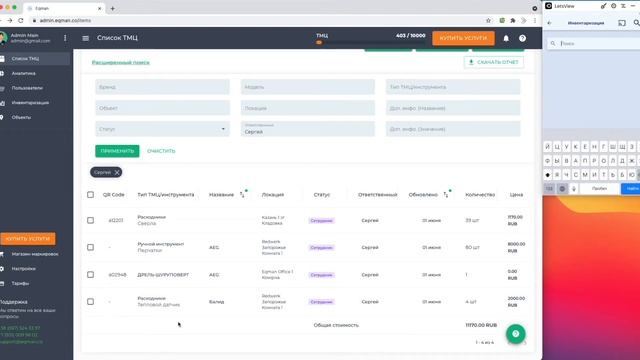The height and width of the screenshot is (360, 640).
Task: Check the Ручной инструмент Перчатки row checkbox
Action: click(x=90, y=247)
